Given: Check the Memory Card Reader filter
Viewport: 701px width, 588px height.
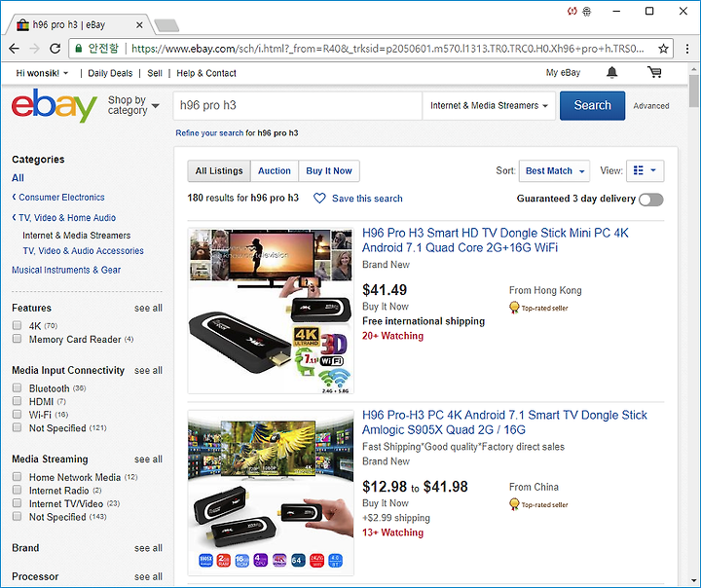Looking at the screenshot, I should [x=17, y=339].
